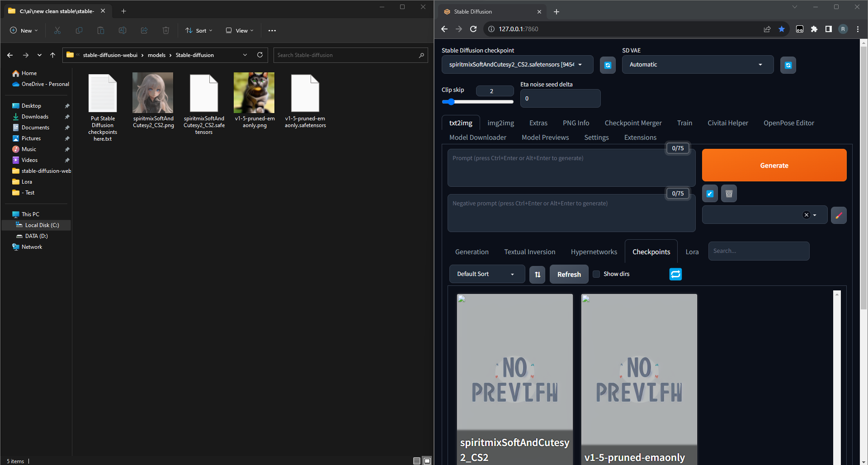Switch to the img2img tab
This screenshot has height=465, width=868.
(x=500, y=123)
